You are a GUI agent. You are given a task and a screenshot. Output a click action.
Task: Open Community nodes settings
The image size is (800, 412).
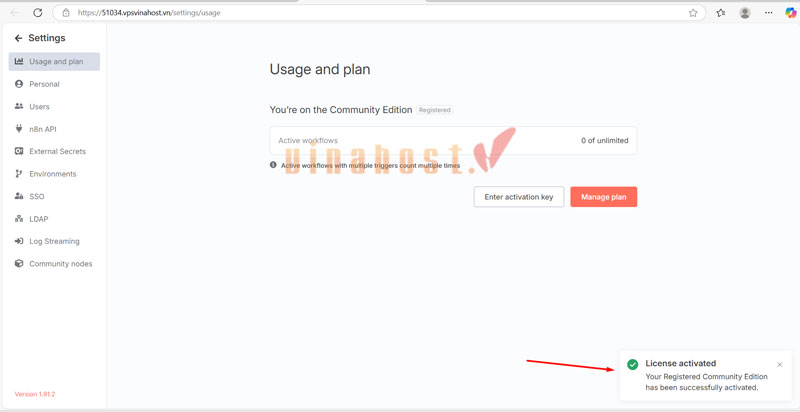(54, 264)
